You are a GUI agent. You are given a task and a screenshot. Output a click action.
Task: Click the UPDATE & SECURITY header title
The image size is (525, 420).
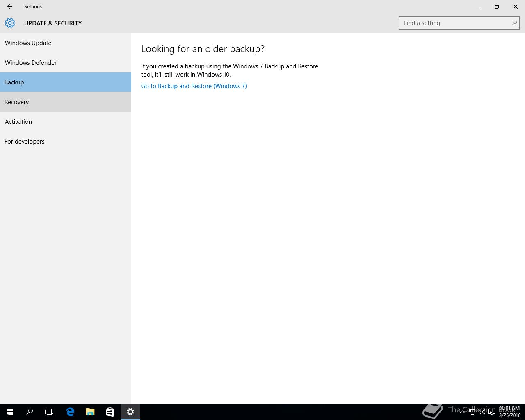pyautogui.click(x=53, y=23)
